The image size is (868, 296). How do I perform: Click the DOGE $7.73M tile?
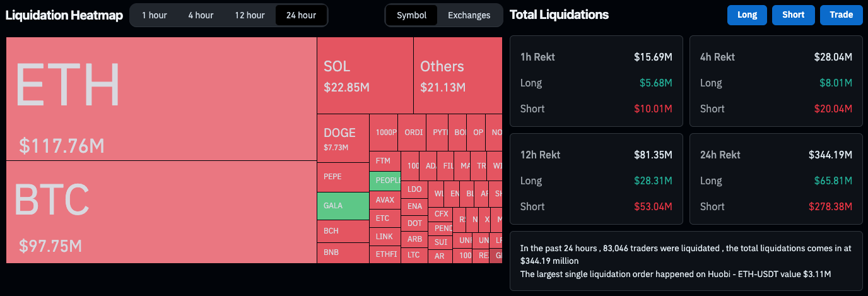click(x=343, y=138)
